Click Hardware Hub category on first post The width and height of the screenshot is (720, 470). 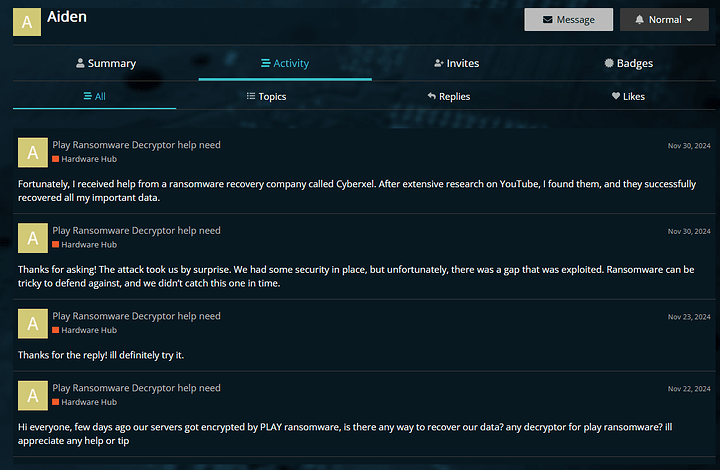pyautogui.click(x=89, y=159)
